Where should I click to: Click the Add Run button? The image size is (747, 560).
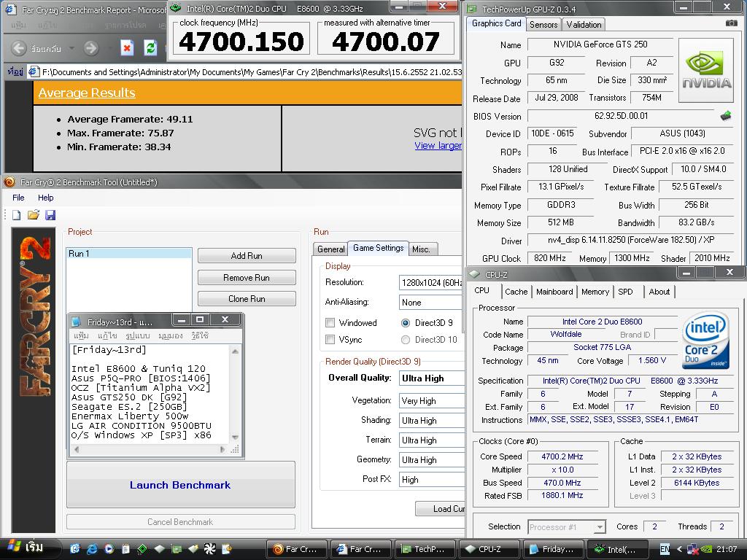[247, 256]
